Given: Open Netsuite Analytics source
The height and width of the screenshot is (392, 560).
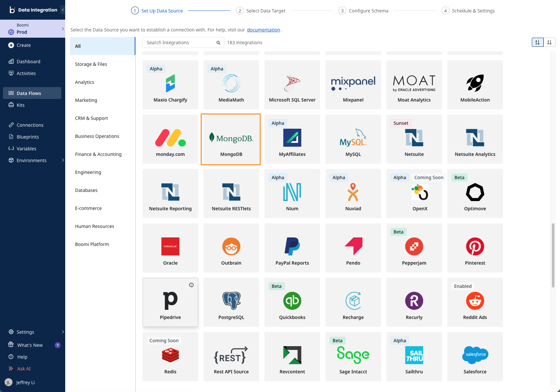Looking at the screenshot, I should tap(475, 139).
